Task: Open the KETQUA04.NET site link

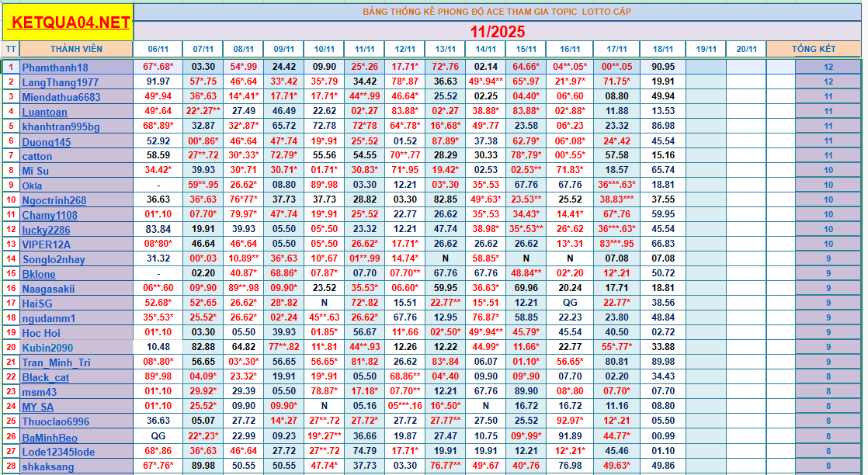Action: click(x=68, y=23)
